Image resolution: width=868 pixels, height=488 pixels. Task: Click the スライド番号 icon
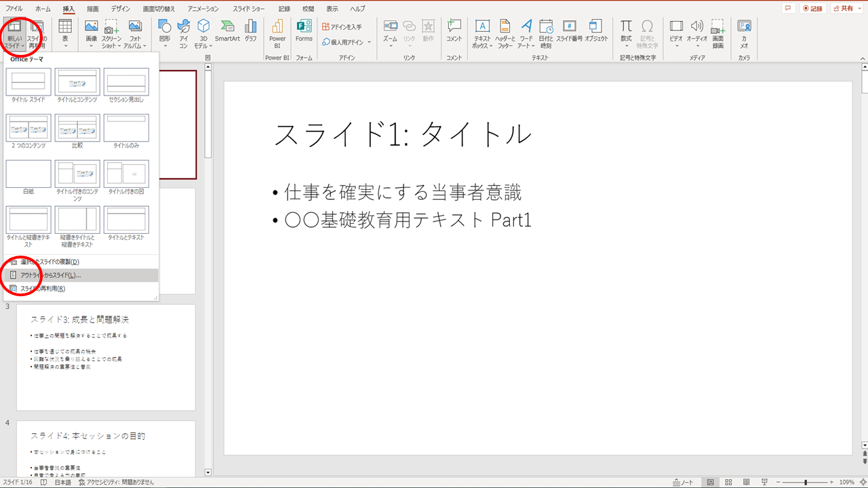point(570,31)
